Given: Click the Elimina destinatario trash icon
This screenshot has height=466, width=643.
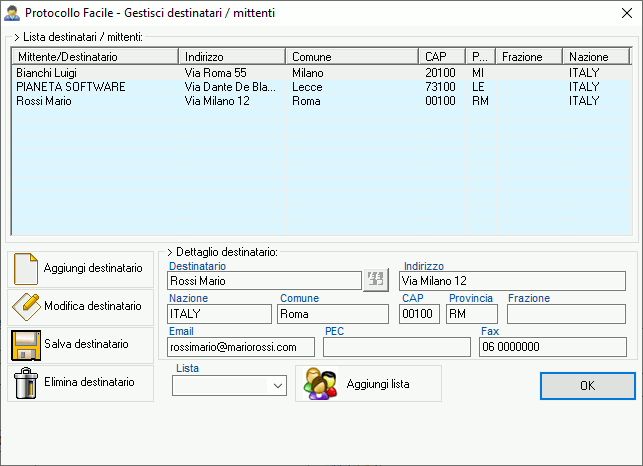Looking at the screenshot, I should pyautogui.click(x=25, y=382).
